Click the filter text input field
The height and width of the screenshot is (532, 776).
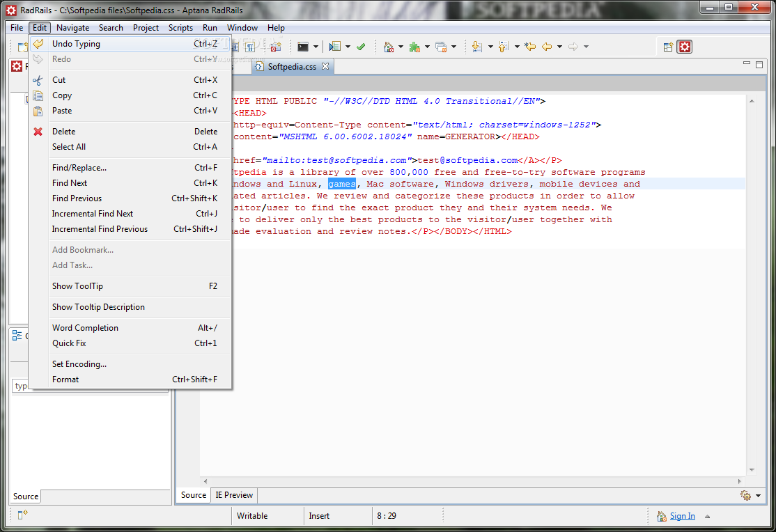(x=91, y=386)
